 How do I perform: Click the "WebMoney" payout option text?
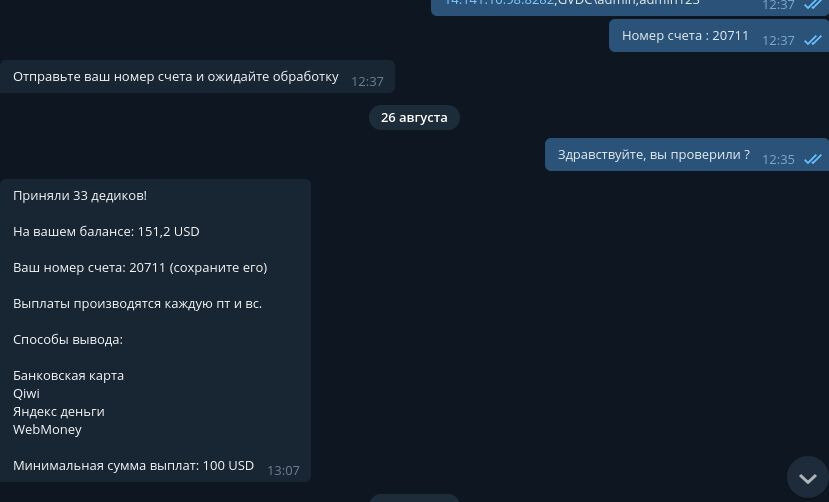[x=47, y=430]
